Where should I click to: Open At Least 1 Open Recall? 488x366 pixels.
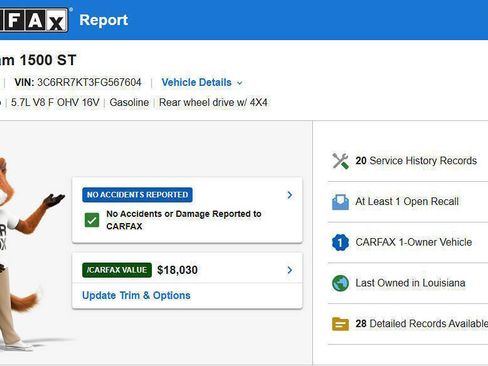tap(407, 201)
